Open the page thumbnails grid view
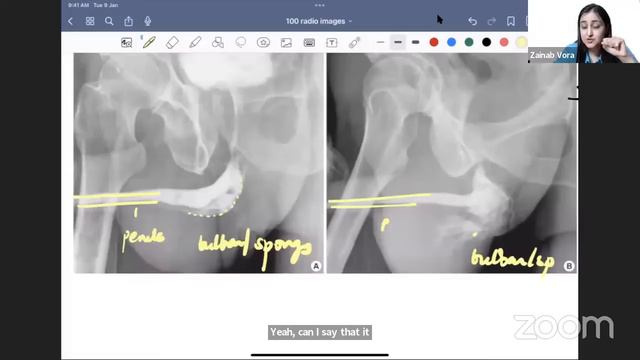The height and width of the screenshot is (360, 640). tap(90, 21)
